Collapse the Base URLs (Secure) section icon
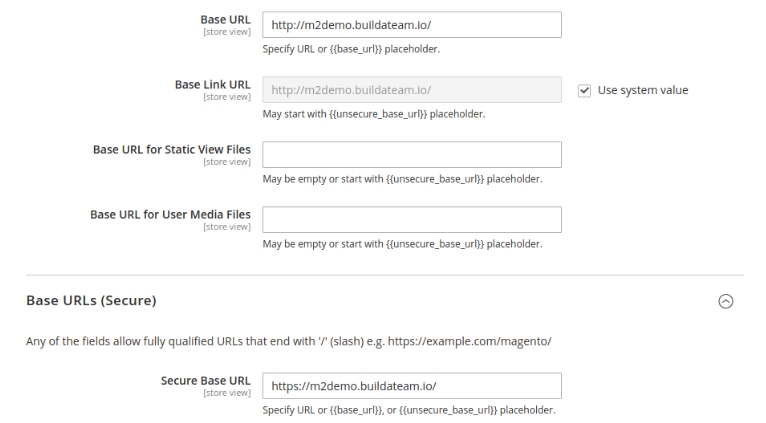This screenshot has height=423, width=766. coord(725,301)
